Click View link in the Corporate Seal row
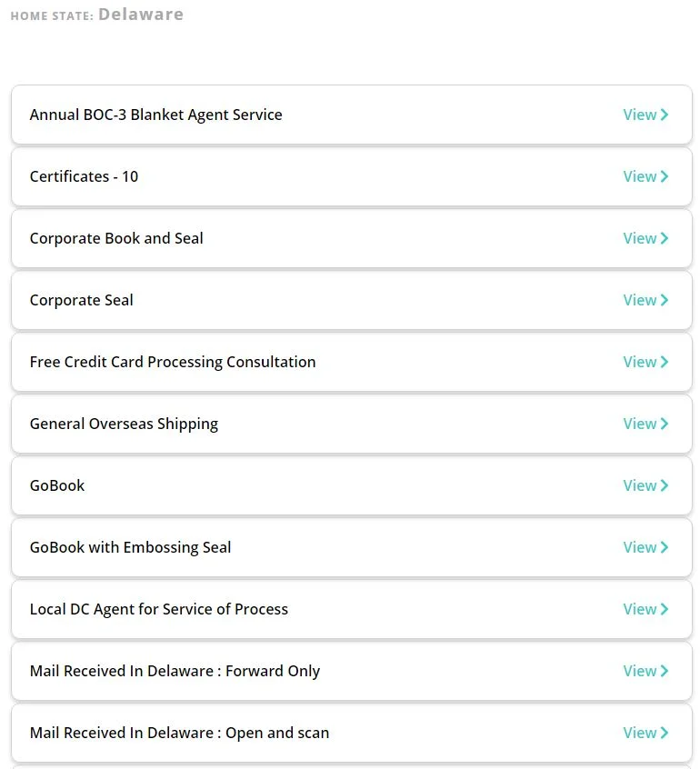This screenshot has height=769, width=700. click(640, 300)
